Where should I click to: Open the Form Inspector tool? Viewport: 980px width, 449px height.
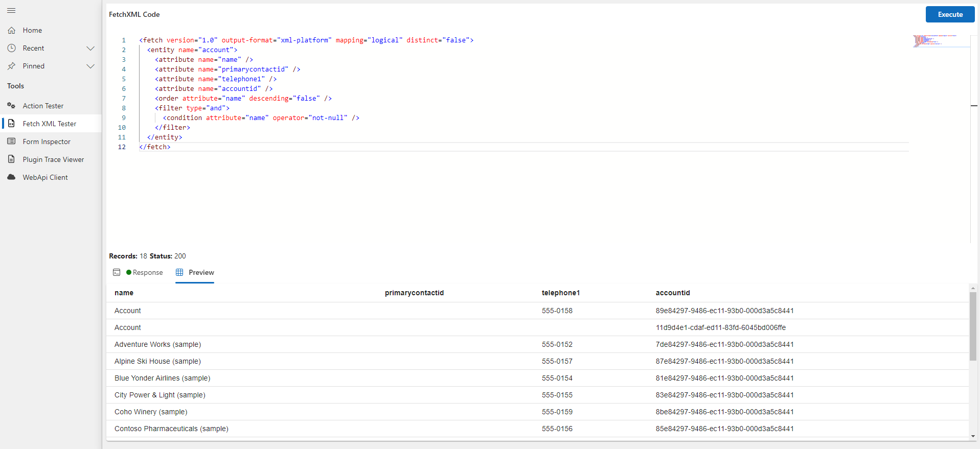tap(51, 141)
